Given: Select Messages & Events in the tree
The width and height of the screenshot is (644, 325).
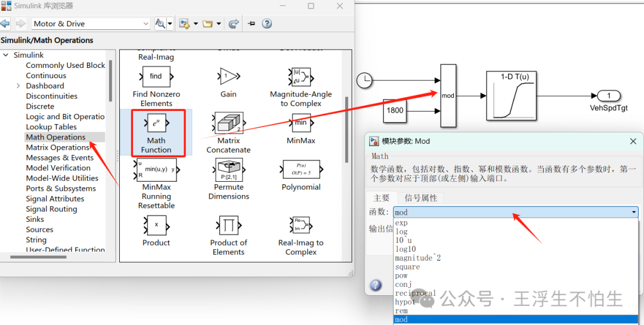Looking at the screenshot, I should coord(60,158).
